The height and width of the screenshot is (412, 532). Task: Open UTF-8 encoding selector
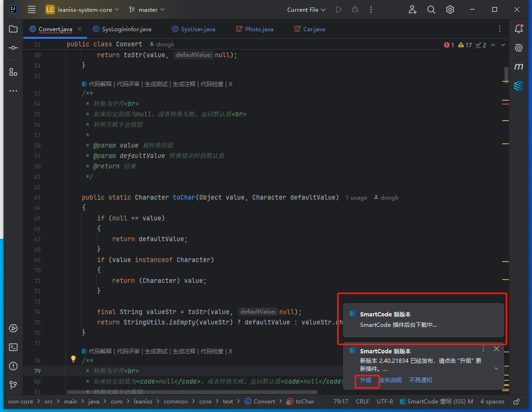(385, 402)
